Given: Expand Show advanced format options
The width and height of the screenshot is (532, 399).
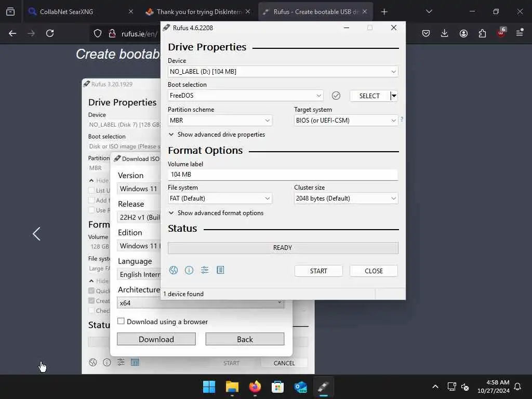Looking at the screenshot, I should [x=216, y=213].
